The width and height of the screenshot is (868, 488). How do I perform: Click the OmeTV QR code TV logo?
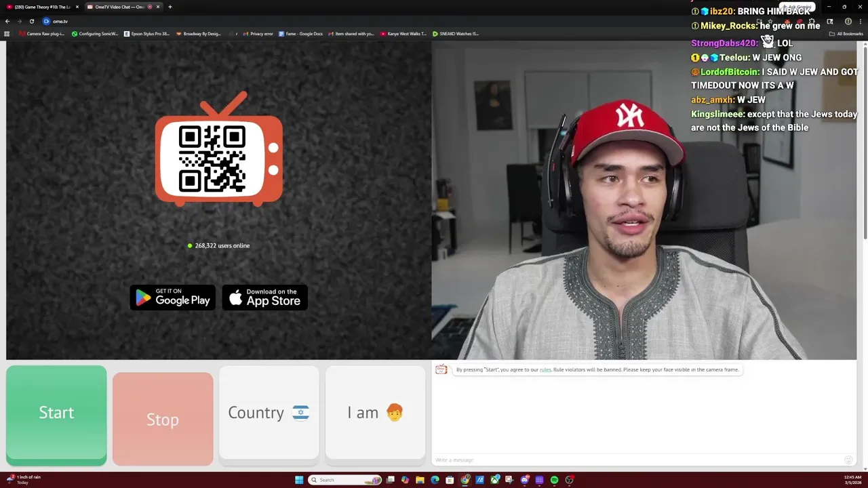coord(218,150)
